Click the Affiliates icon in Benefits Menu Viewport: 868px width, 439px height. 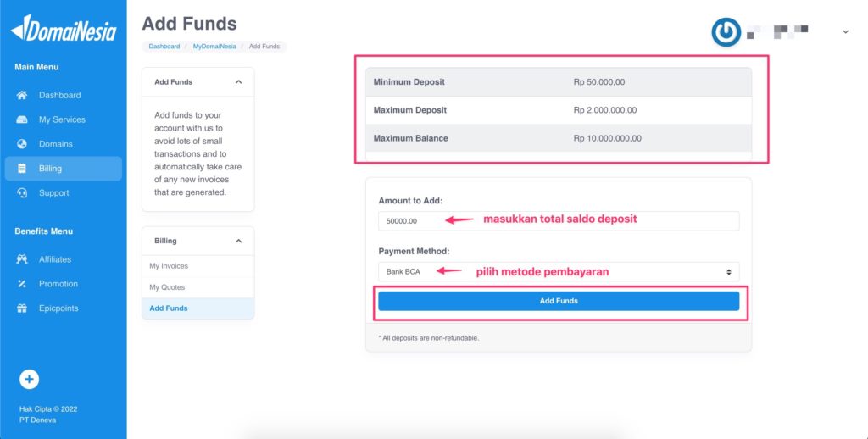(x=21, y=259)
